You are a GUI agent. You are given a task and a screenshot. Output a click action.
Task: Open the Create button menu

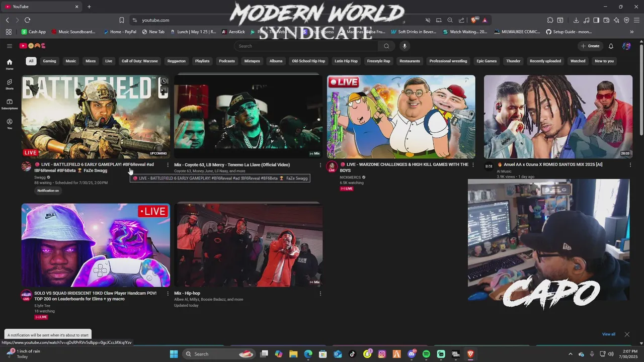point(590,46)
